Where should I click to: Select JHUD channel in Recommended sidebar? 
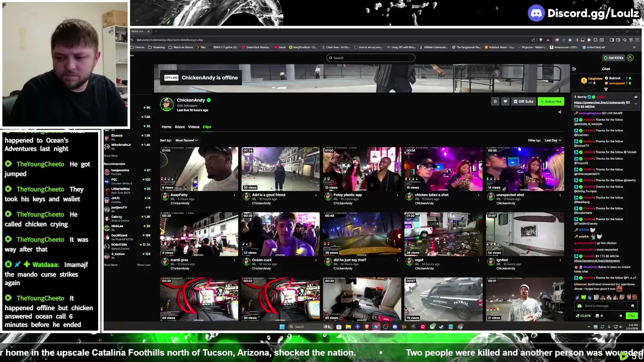(127, 199)
